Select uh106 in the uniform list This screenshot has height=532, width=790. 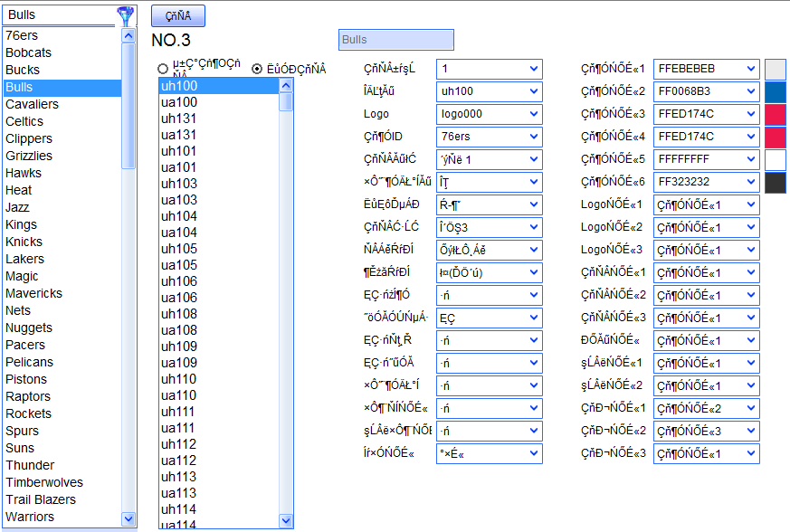pyautogui.click(x=219, y=281)
